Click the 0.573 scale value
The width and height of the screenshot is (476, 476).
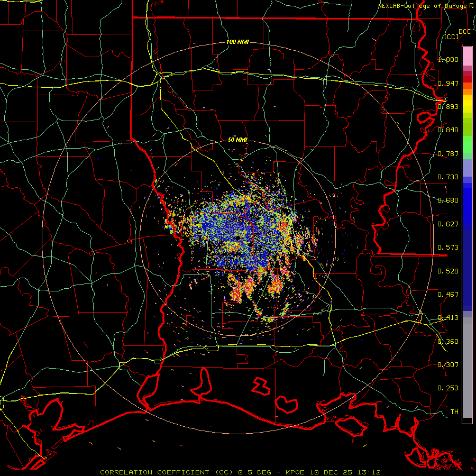448,248
